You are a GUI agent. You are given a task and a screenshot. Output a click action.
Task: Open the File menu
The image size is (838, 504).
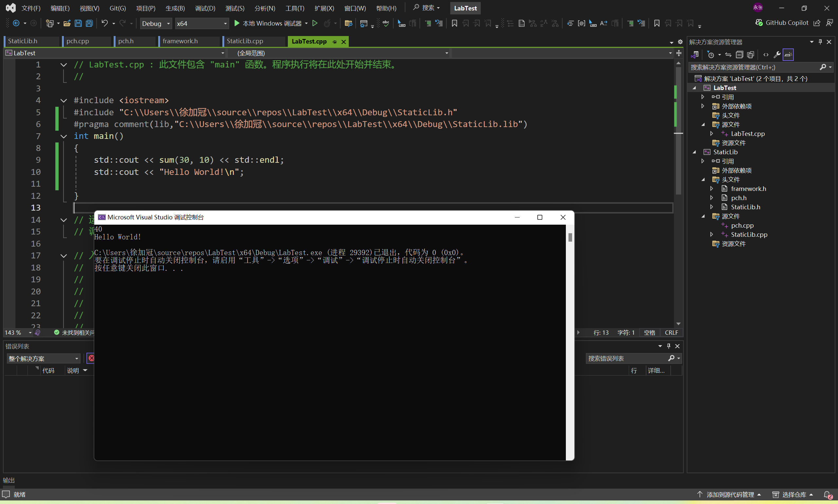(x=30, y=8)
